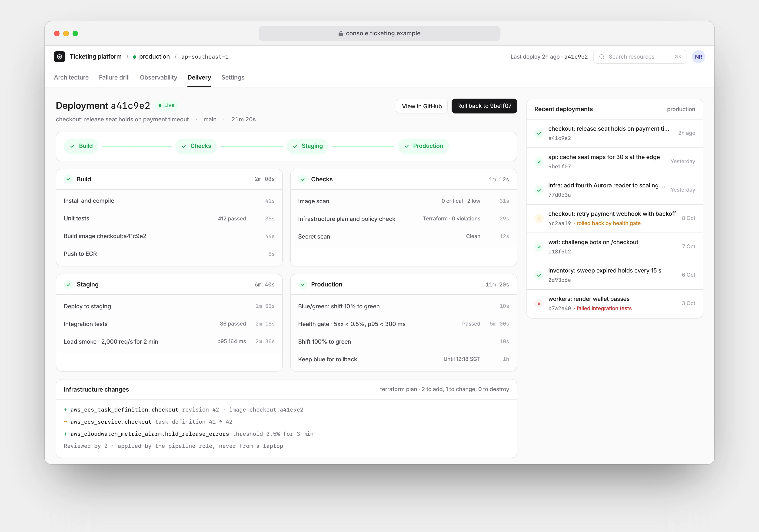The height and width of the screenshot is (532, 759).
Task: Click the check icon beside Checks card title
Action: tap(303, 180)
